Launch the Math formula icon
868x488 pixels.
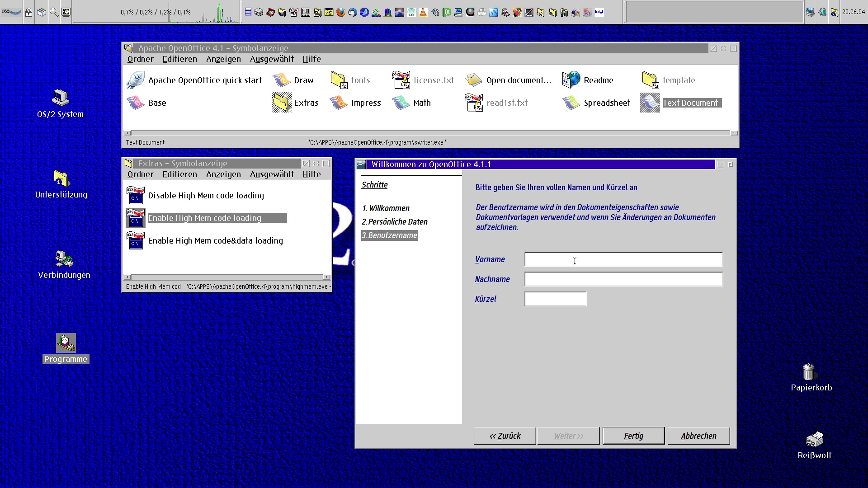(x=401, y=103)
